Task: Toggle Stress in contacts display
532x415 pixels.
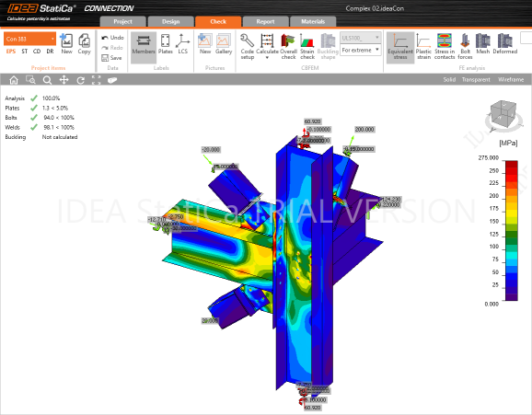Action: tap(445, 47)
